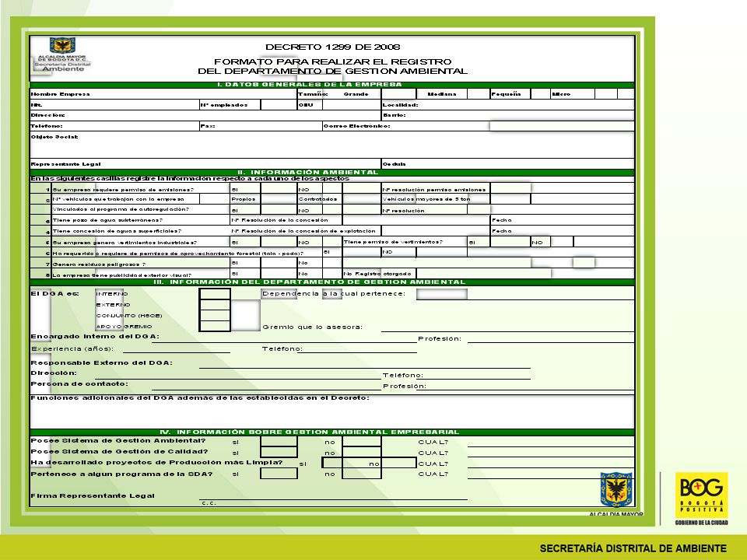Check the EXTERNO box for DGA type
Viewport: 747px width, 560px height.
[x=215, y=305]
